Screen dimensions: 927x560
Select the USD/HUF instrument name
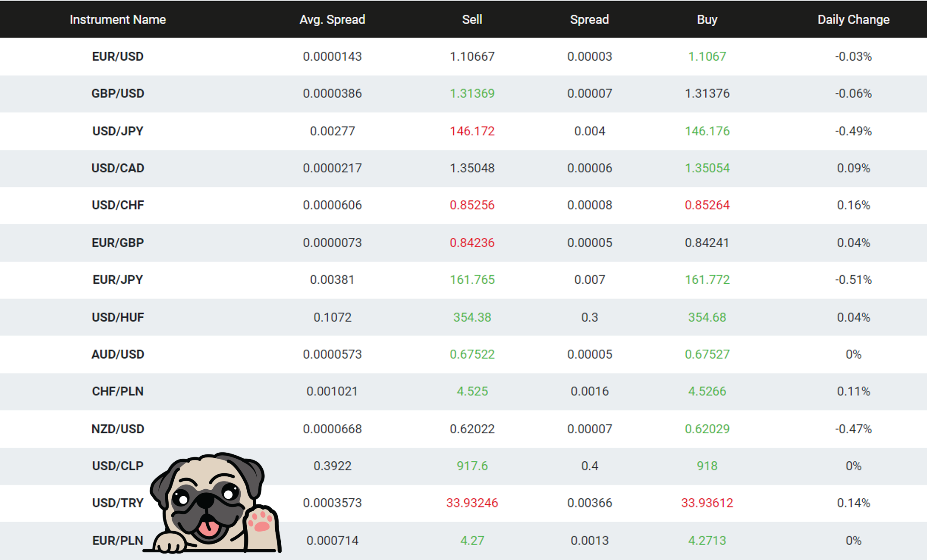tap(118, 317)
